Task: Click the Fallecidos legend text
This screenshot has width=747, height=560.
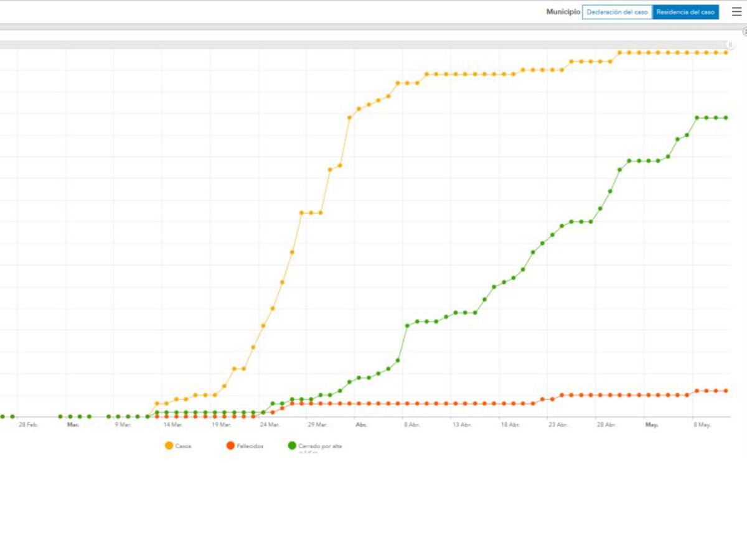Action: (x=250, y=446)
